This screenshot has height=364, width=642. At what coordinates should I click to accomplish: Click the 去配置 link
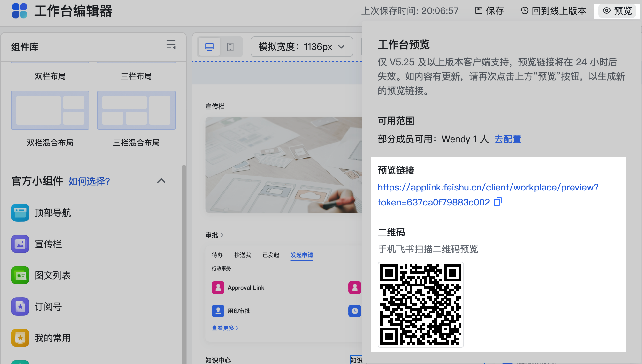point(508,139)
